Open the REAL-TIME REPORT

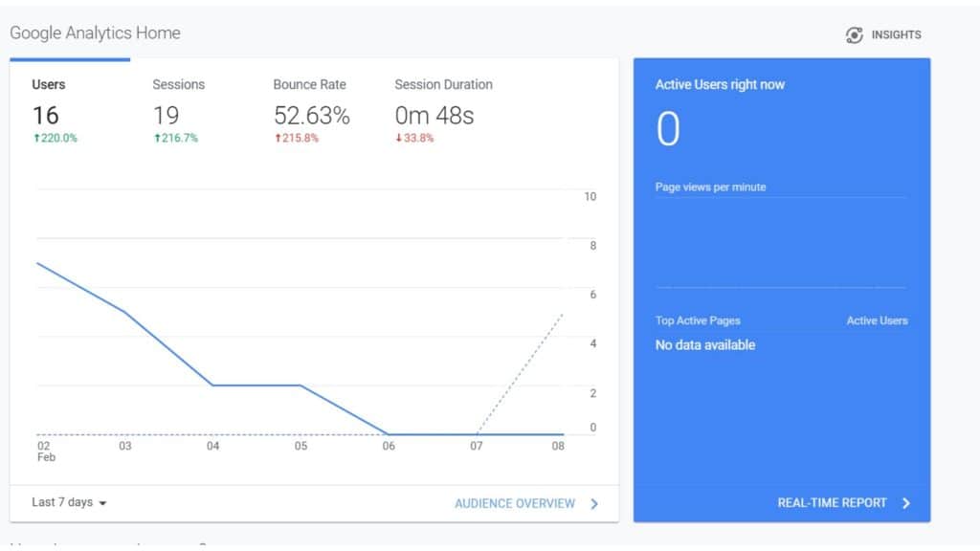click(831, 502)
